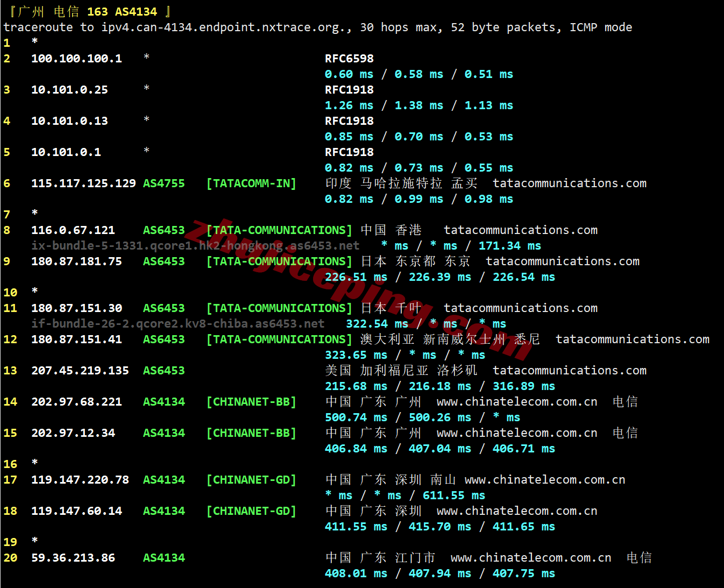
Task: Click the header text "广州 电信 163 AS4134"
Action: (x=88, y=11)
